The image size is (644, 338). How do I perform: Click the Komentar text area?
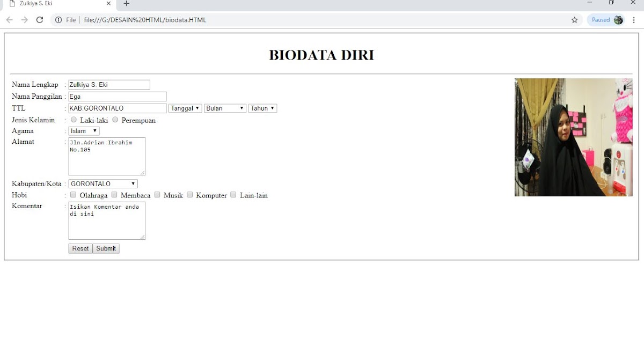click(106, 221)
